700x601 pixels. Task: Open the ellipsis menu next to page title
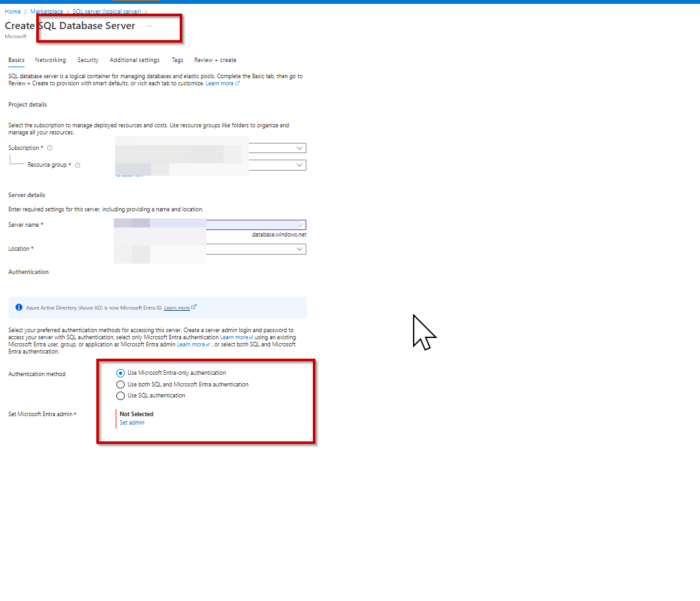pyautogui.click(x=149, y=26)
